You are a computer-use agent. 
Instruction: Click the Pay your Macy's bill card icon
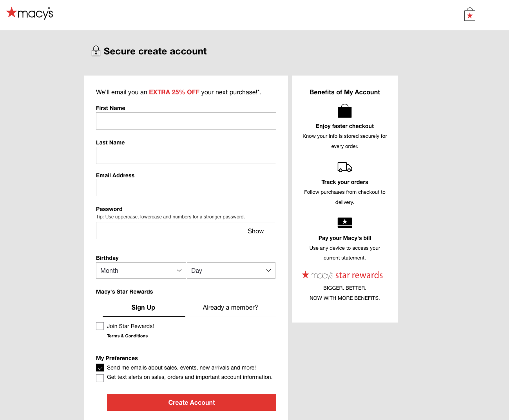tap(344, 222)
